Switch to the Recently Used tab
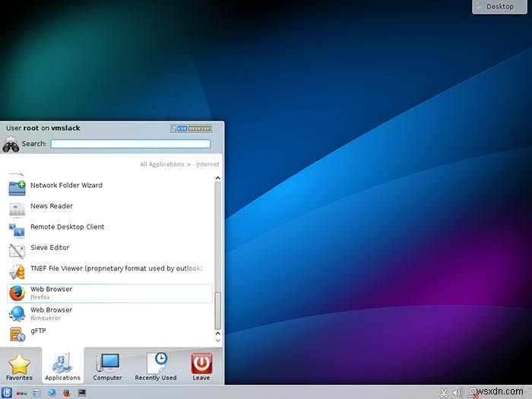532x399 pixels. 156,366
